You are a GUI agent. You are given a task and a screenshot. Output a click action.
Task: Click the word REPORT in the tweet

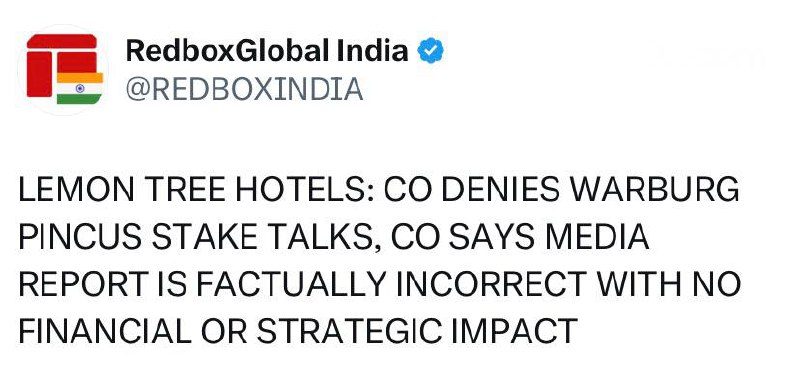click(83, 284)
